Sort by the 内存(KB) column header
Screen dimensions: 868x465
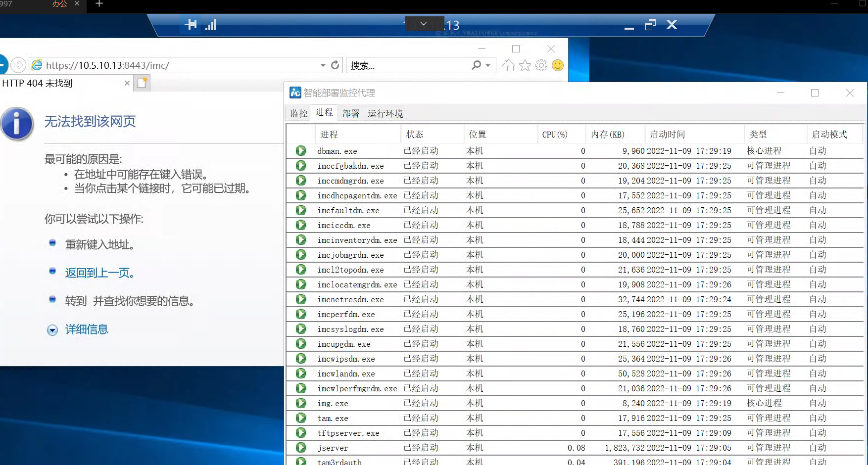tap(608, 135)
